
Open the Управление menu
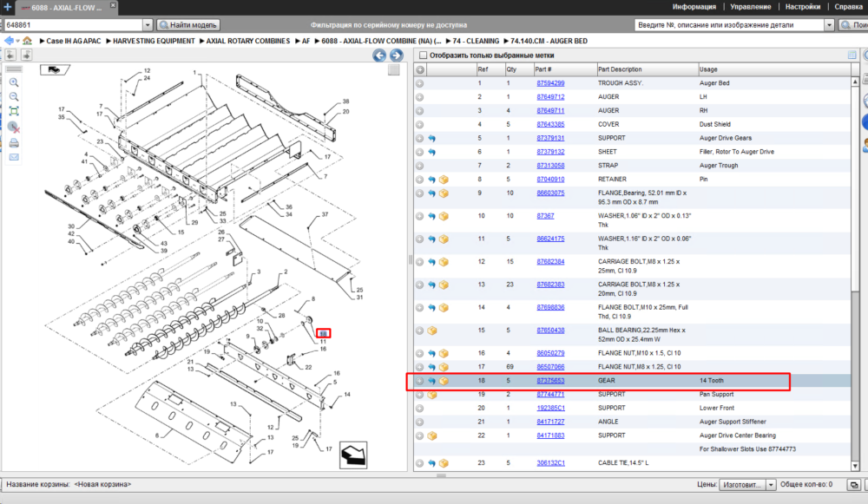point(751,7)
